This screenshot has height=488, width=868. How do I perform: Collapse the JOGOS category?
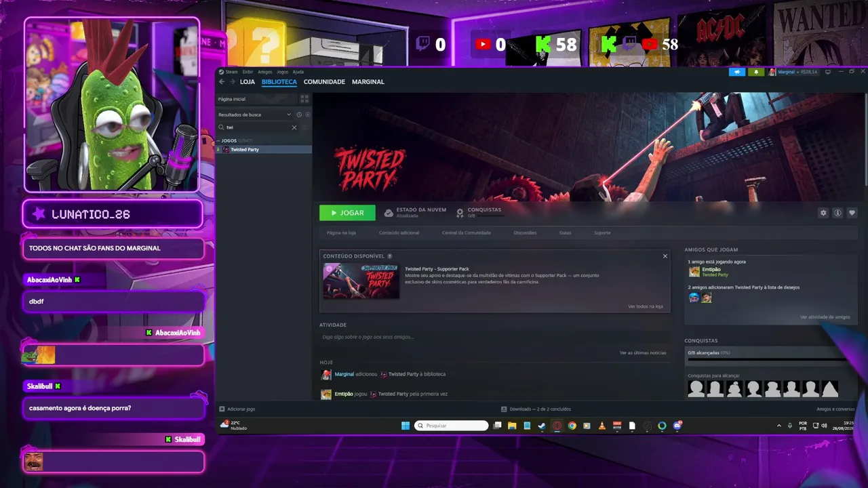(x=218, y=140)
